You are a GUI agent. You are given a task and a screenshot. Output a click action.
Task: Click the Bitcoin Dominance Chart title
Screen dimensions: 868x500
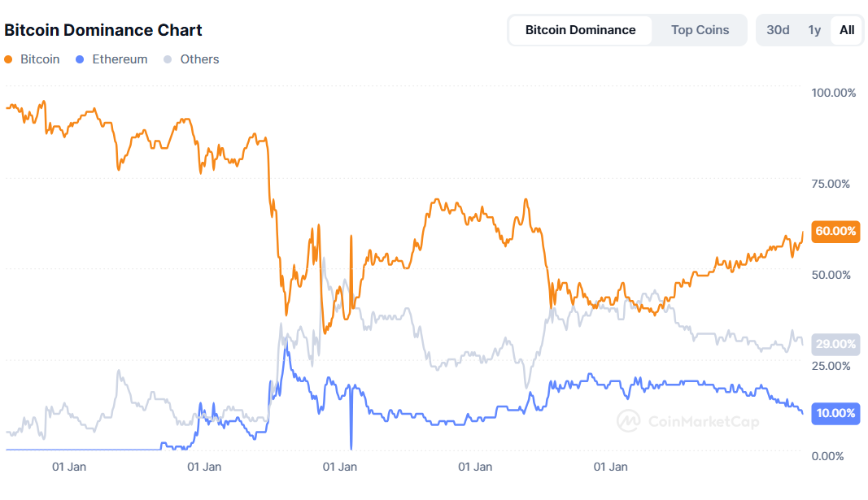point(103,30)
